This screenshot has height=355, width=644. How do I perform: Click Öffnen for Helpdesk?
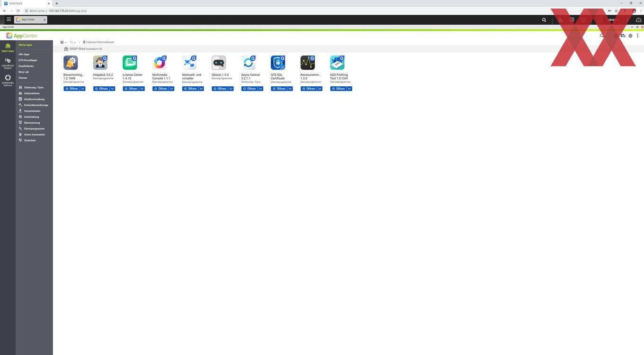(x=101, y=89)
